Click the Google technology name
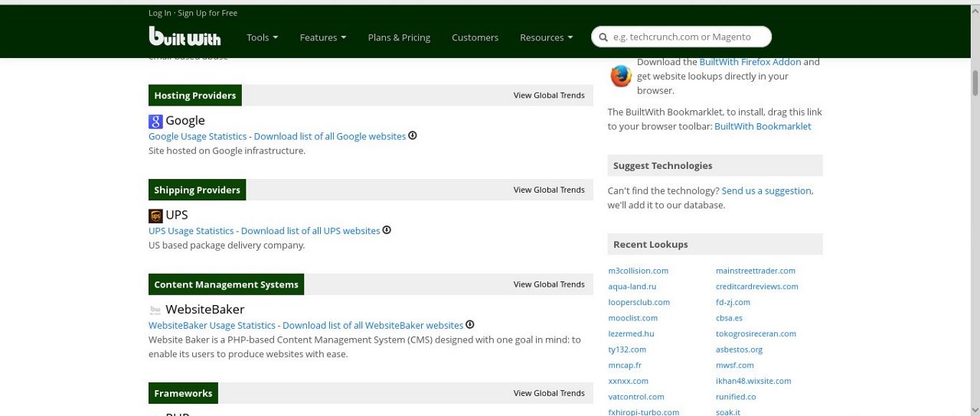This screenshot has height=416, width=980. pos(185,121)
